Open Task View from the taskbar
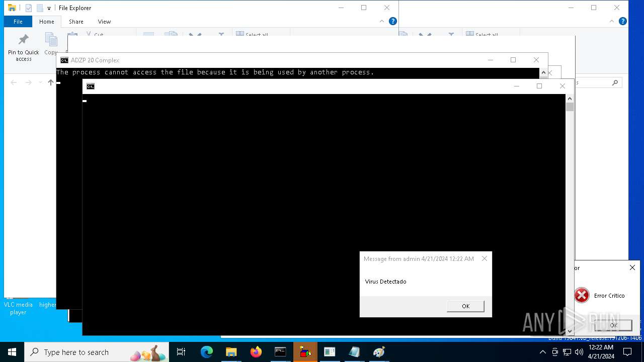This screenshot has height=362, width=644. pos(181,352)
